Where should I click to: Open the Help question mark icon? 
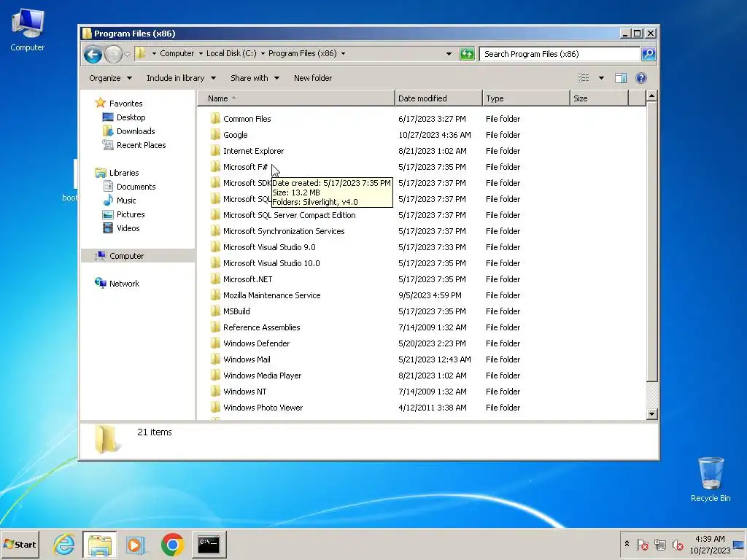pos(641,78)
